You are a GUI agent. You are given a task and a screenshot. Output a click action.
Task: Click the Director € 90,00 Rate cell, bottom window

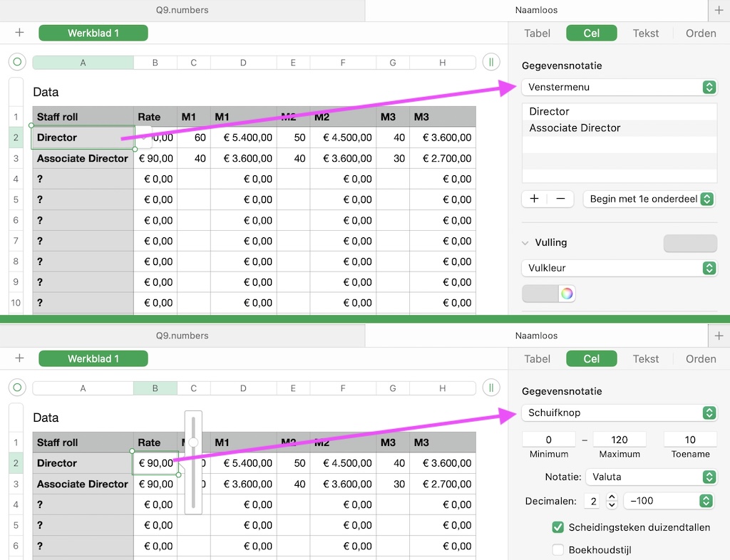point(155,463)
